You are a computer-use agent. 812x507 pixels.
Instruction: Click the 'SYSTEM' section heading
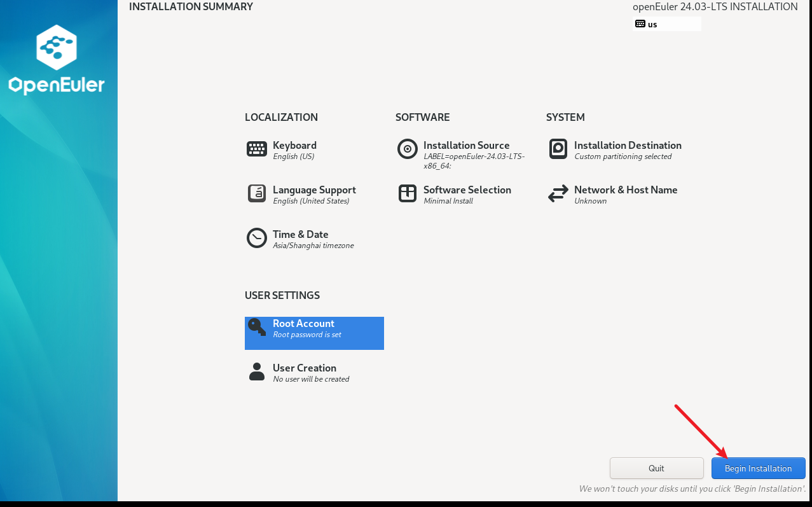[x=565, y=117]
